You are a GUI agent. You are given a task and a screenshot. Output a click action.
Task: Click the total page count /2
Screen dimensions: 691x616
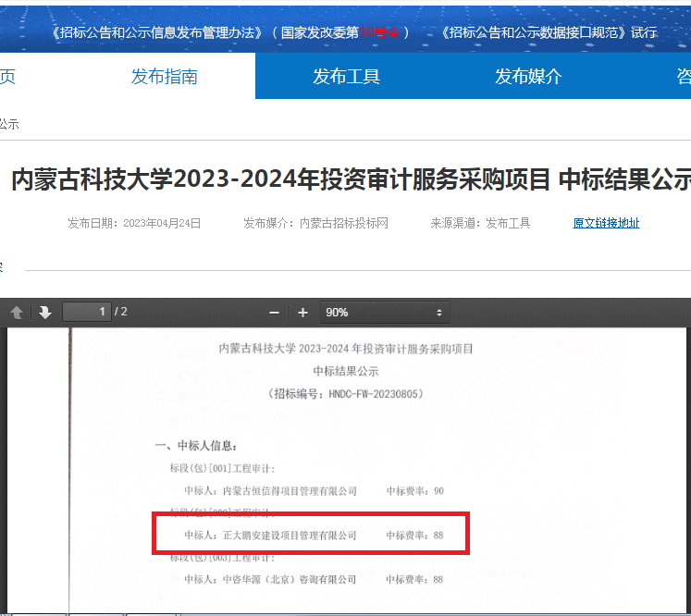(x=121, y=312)
